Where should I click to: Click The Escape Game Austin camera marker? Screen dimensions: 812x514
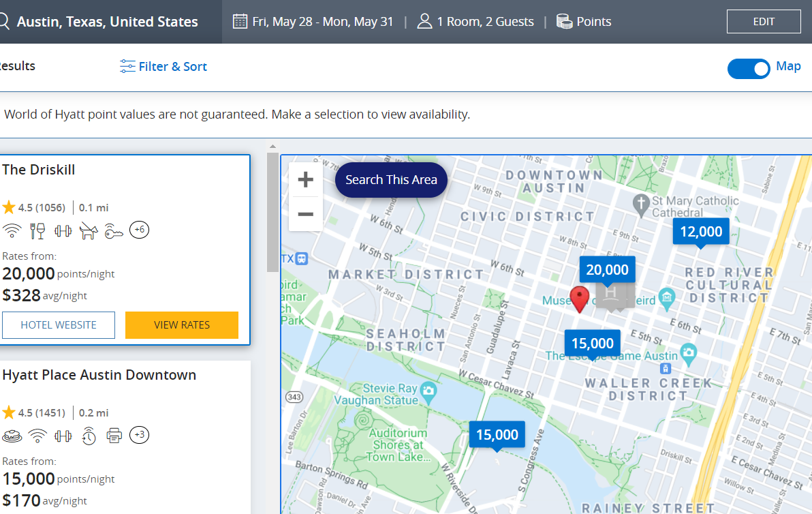tap(688, 354)
